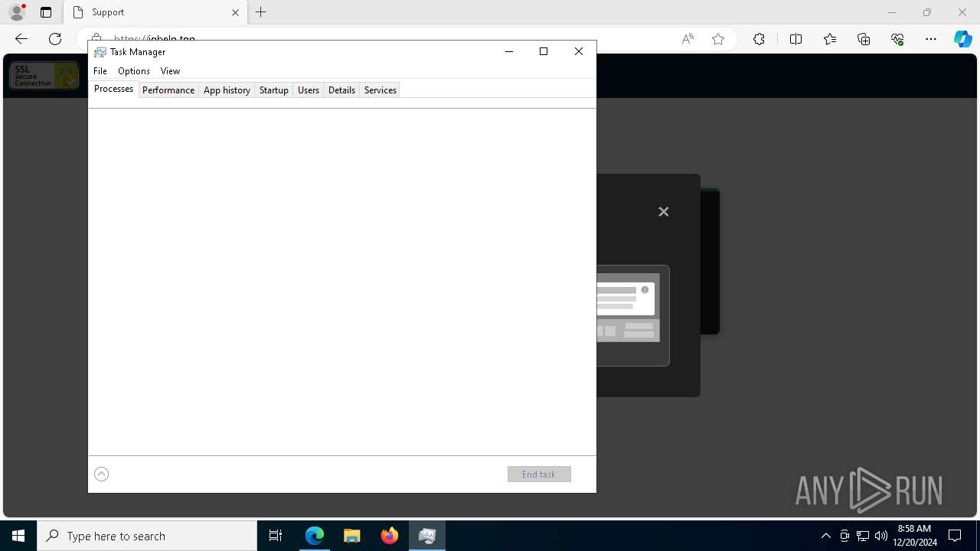Click the notification illustration thumbnail in popup
980x551 pixels.
[x=629, y=315]
